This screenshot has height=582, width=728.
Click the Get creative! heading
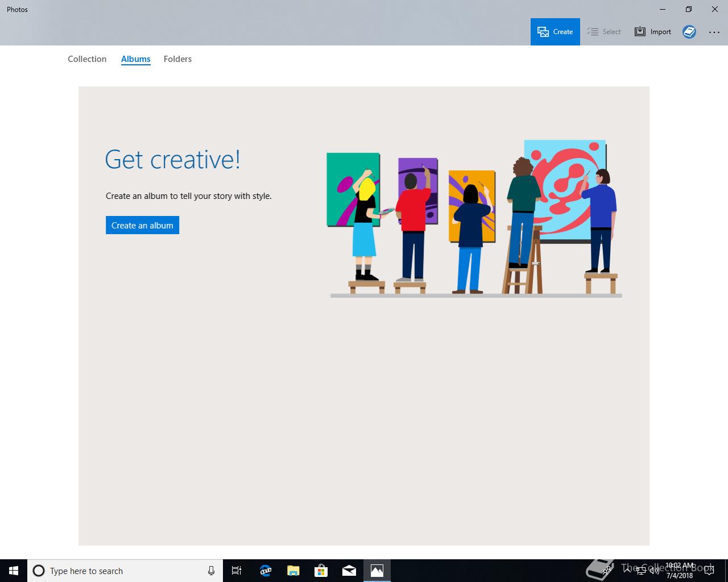pos(173,160)
